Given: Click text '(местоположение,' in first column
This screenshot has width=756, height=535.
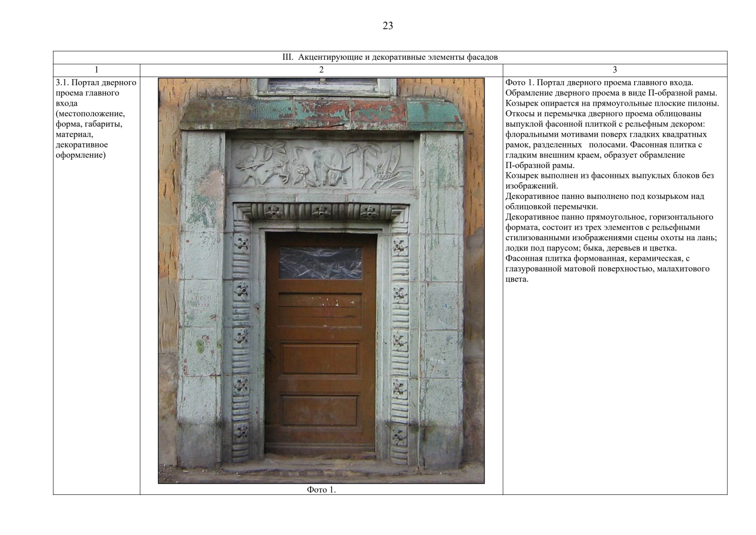Looking at the screenshot, I should [90, 113].
